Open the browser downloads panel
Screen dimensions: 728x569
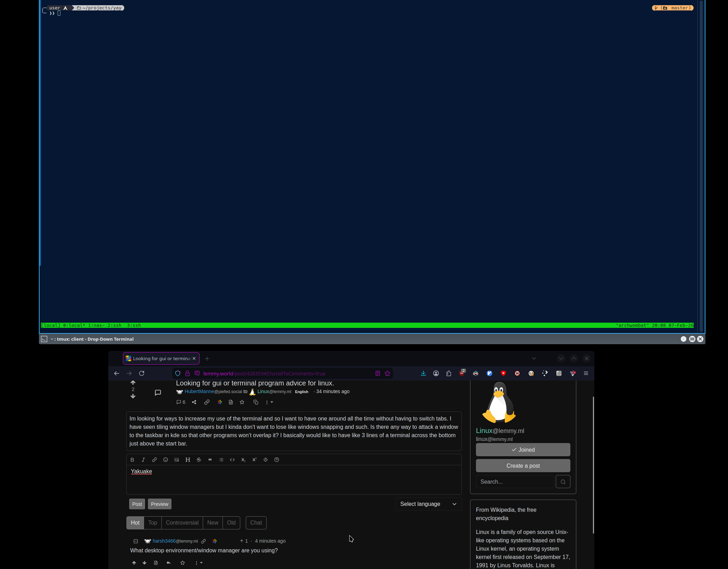coord(423,373)
